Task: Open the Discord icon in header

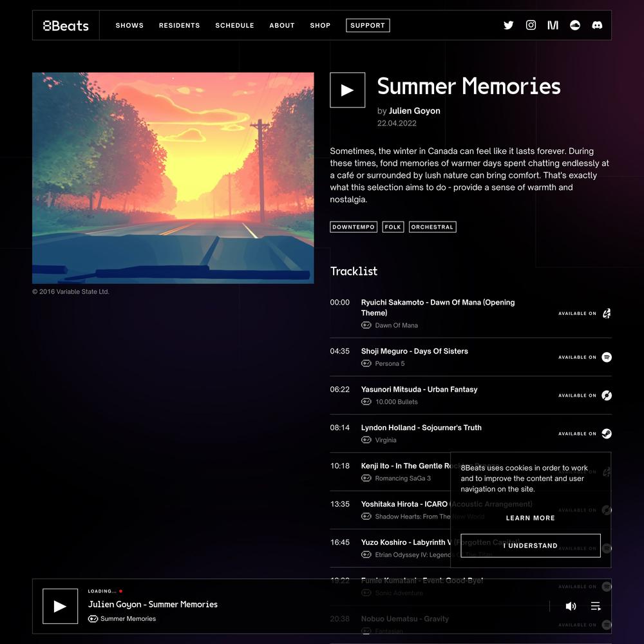Action: click(x=597, y=25)
